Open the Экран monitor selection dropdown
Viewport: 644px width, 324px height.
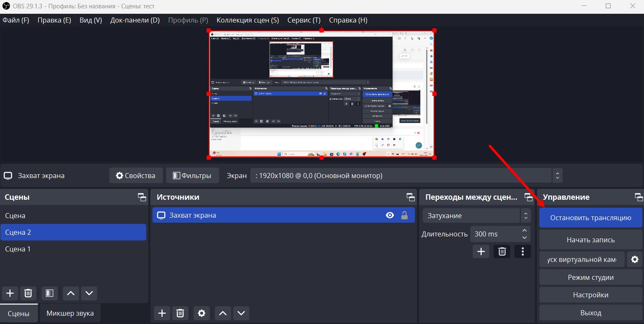(x=406, y=176)
